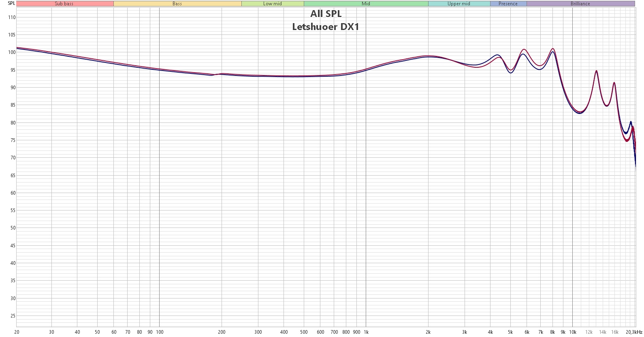Click the All SPL chart title
The width and height of the screenshot is (644, 337).
(x=326, y=14)
